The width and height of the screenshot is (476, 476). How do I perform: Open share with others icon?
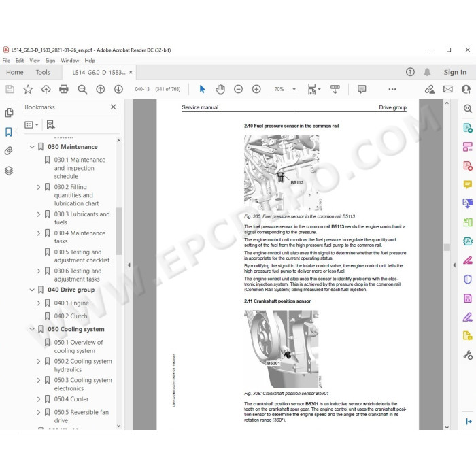[x=466, y=89]
